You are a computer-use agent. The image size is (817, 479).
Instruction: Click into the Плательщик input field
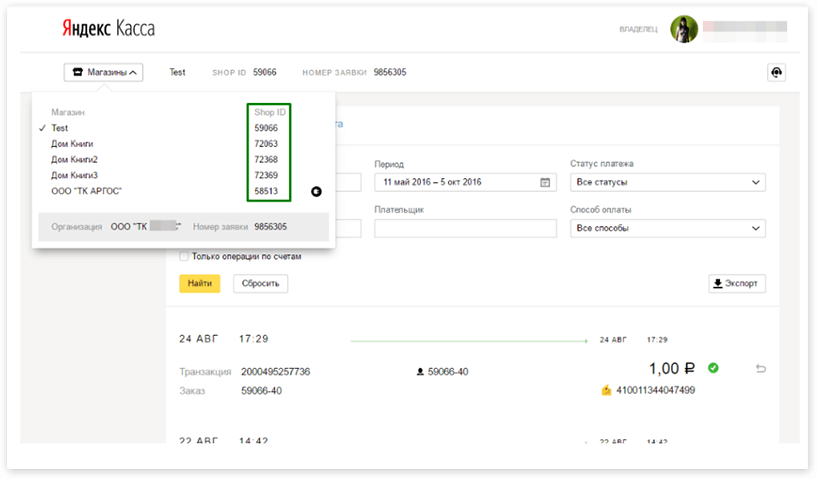point(465,229)
